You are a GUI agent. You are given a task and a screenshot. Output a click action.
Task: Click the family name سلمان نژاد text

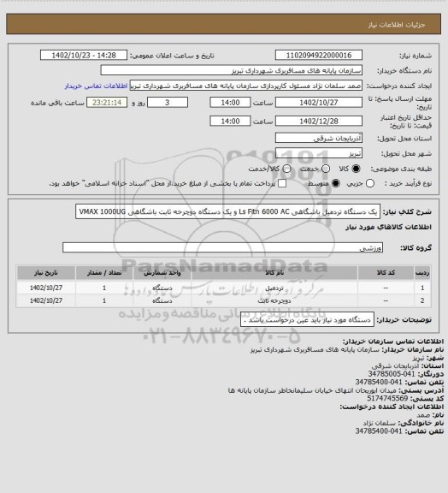[x=380, y=423]
